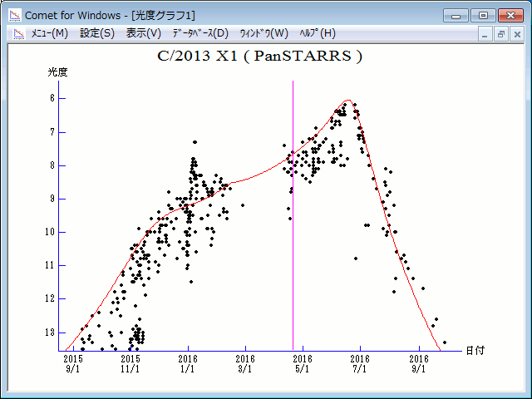Click the isolated data point near magnitude 9.2 in March 2016
This screenshot has height=399, width=532.
click(x=243, y=205)
